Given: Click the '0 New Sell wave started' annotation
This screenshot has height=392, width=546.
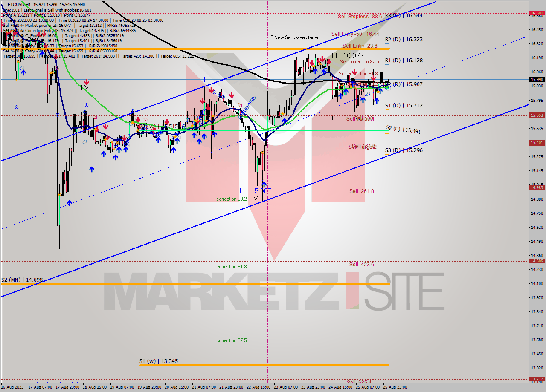Looking at the screenshot, I should click(x=295, y=37).
